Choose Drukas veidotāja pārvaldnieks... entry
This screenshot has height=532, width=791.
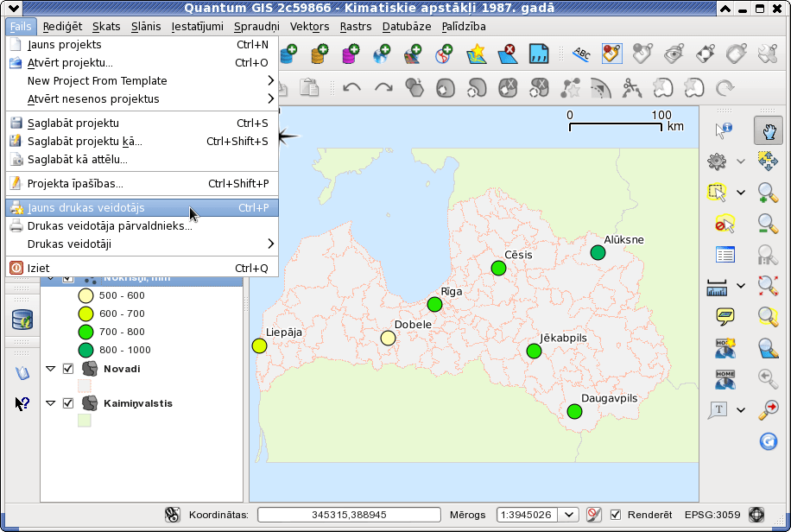pyautogui.click(x=142, y=225)
